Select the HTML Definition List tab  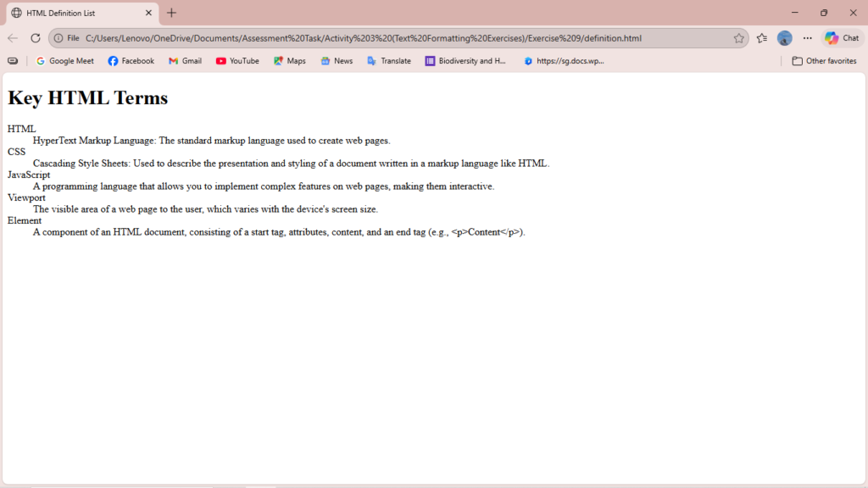point(76,13)
